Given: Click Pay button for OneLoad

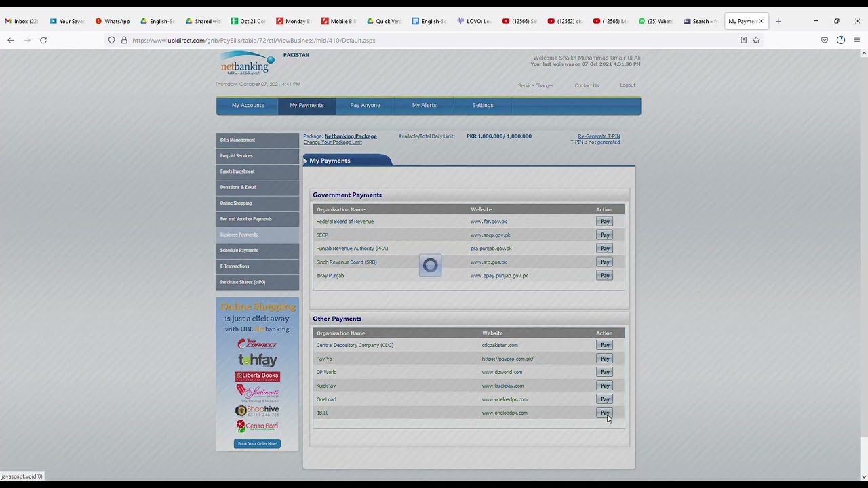Looking at the screenshot, I should (605, 399).
